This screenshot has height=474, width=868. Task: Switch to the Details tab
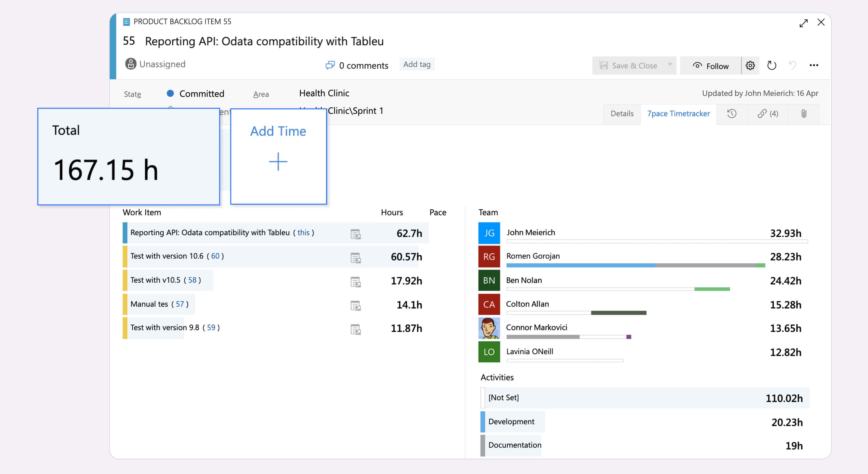click(x=622, y=114)
